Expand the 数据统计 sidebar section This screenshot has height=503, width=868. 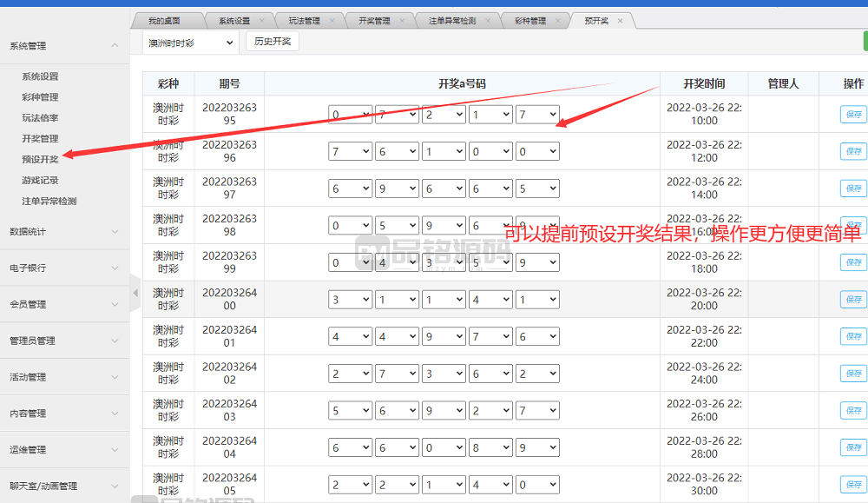pyautogui.click(x=115, y=232)
